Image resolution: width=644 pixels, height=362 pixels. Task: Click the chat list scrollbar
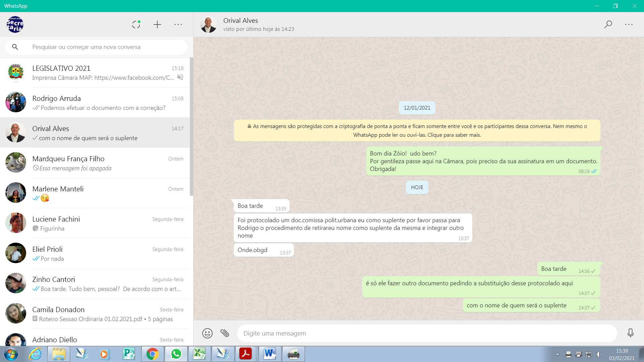pos(192,127)
